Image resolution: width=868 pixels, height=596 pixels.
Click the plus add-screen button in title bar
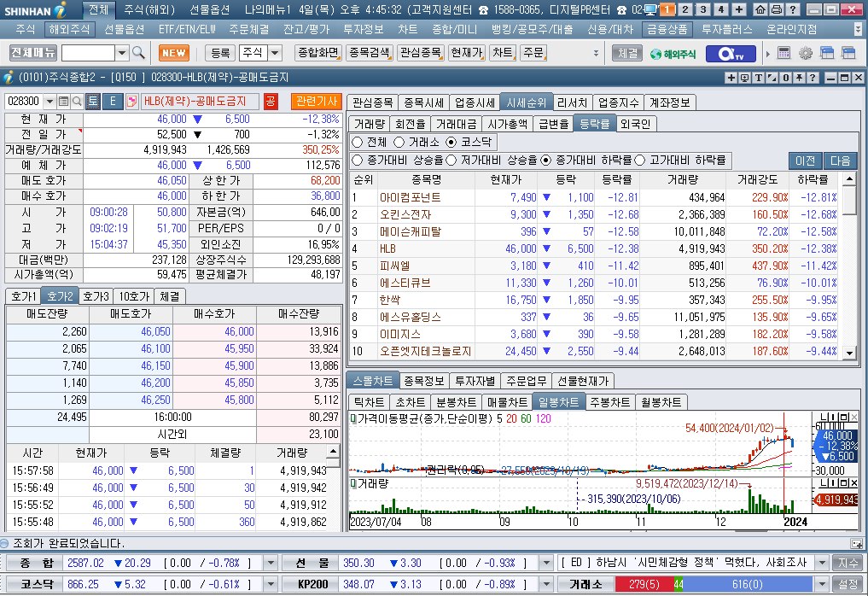tap(739, 9)
